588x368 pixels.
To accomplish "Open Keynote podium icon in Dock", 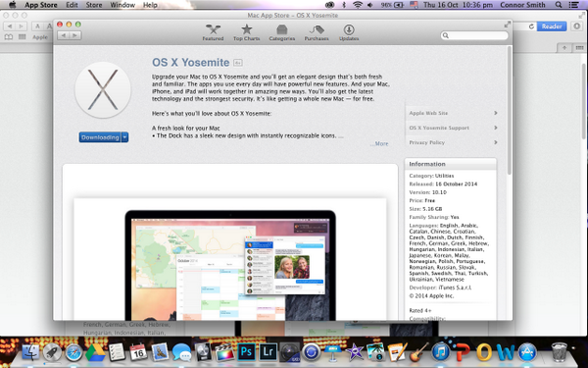I will (x=332, y=352).
